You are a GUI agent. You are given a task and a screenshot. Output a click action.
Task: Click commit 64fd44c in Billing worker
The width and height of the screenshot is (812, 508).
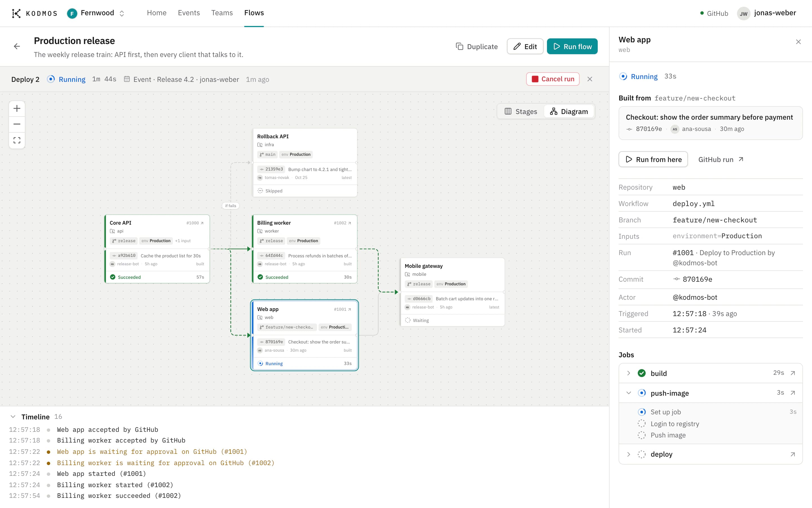click(271, 256)
